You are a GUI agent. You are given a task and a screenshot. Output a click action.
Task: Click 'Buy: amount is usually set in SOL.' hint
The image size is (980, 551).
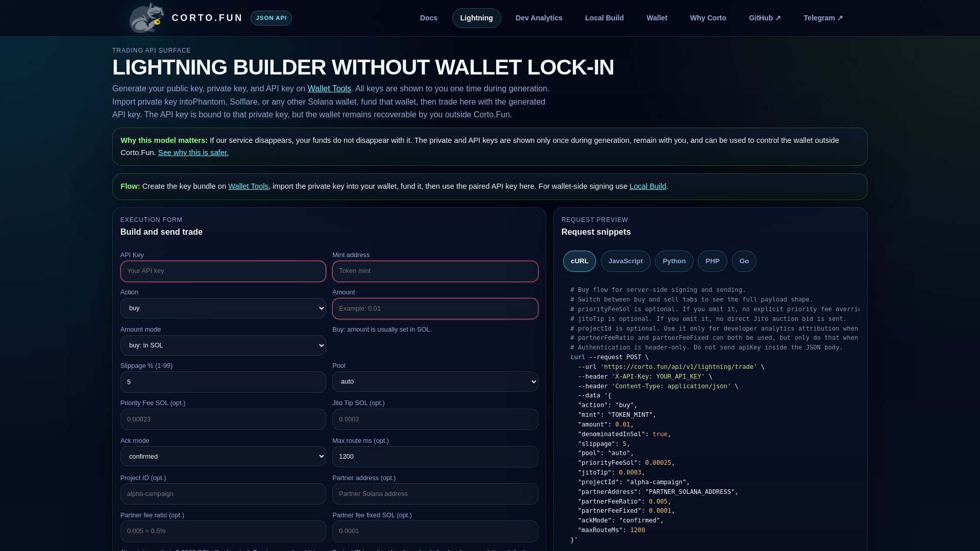(x=382, y=330)
